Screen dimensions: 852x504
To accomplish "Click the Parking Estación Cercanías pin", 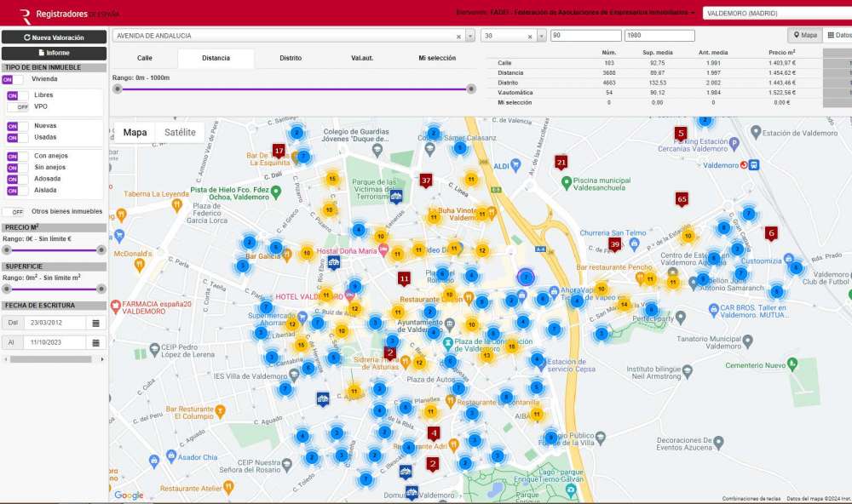I will (734, 144).
